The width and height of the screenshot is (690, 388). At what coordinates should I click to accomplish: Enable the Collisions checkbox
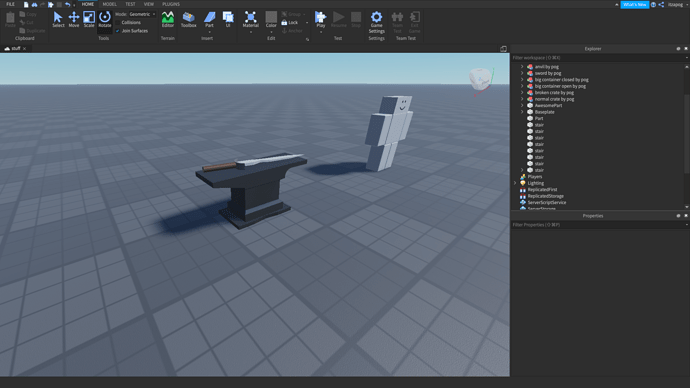(117, 22)
